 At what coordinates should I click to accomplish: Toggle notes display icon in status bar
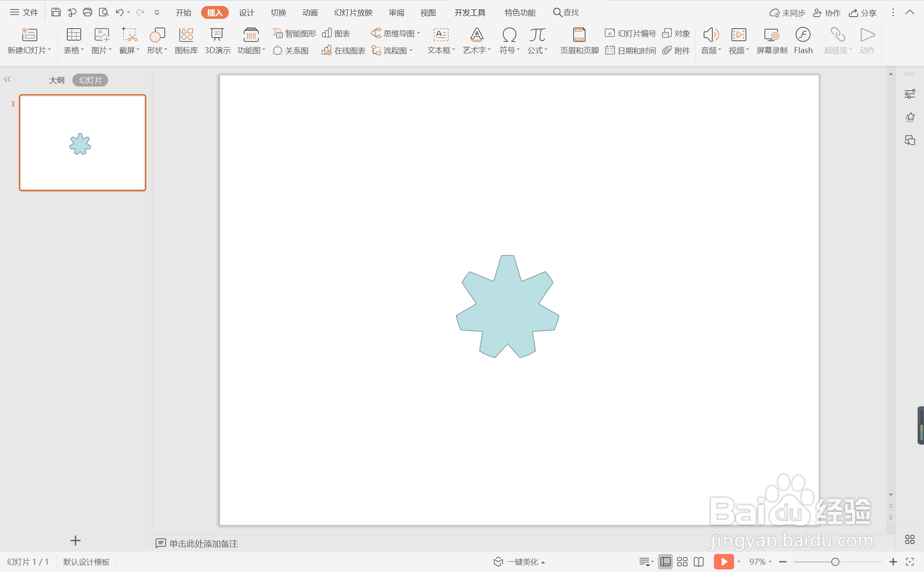646,562
